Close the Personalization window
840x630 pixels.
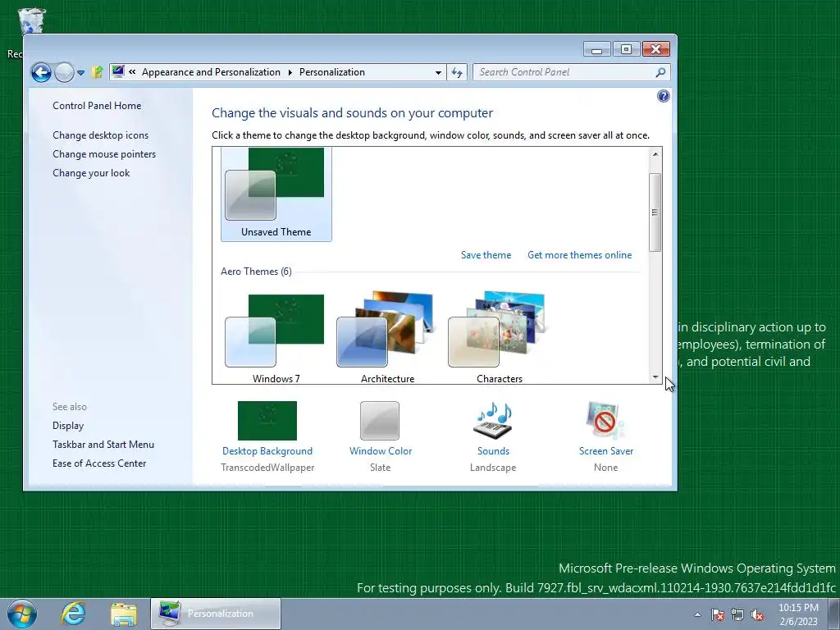[655, 49]
